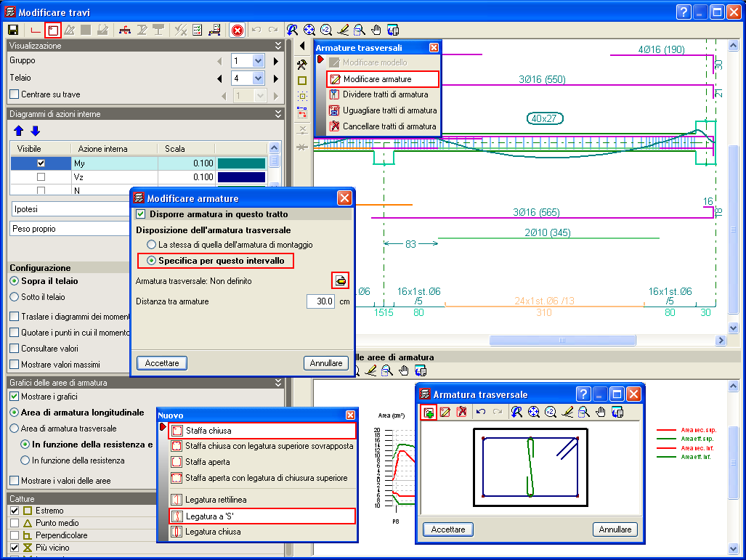This screenshot has height=560, width=746.
Task: Toggle 'Disporre armatura in questo tratto' checkbox
Action: click(141, 214)
